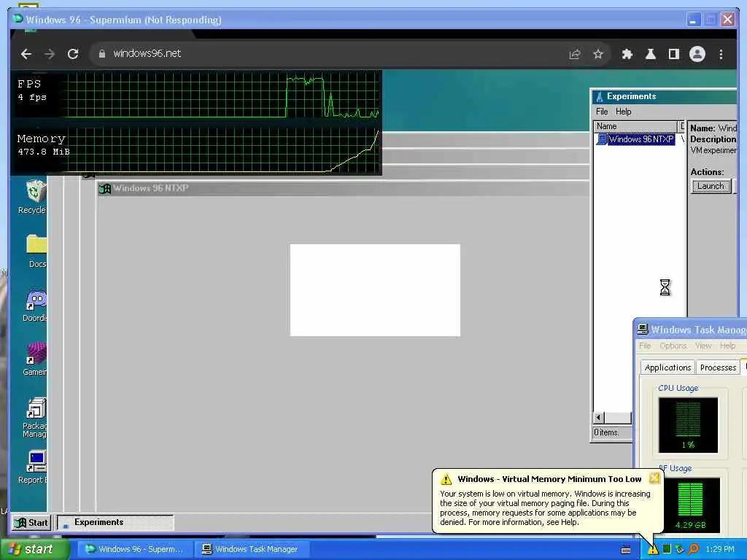The width and height of the screenshot is (747, 560).
Task: Click the CPU Usage gauge
Action: point(688,425)
